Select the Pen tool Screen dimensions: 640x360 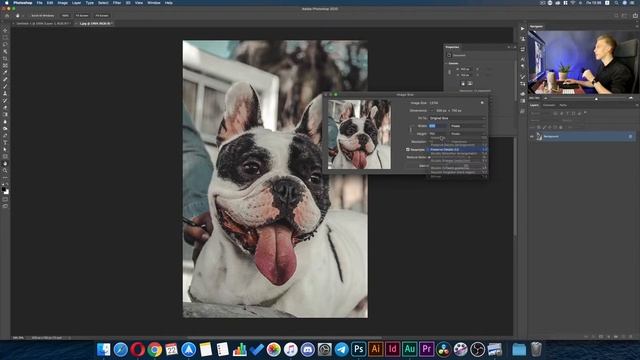(x=5, y=136)
